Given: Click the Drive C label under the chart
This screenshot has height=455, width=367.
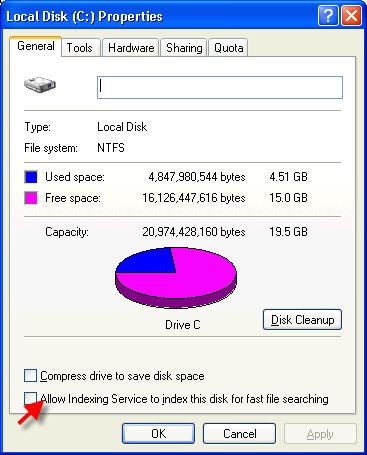Looking at the screenshot, I should (183, 325).
